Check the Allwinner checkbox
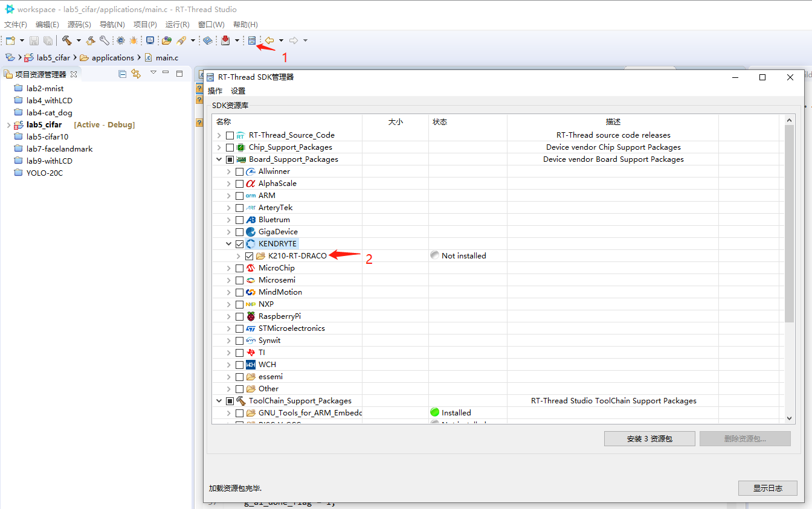Viewport: 812px width, 509px height. (x=239, y=171)
